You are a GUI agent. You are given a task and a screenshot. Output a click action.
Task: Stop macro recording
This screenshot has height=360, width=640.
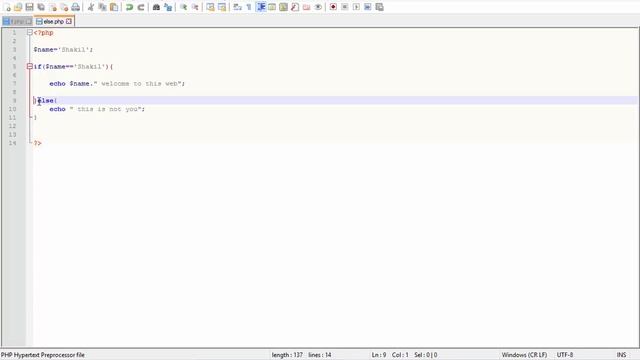point(344,7)
